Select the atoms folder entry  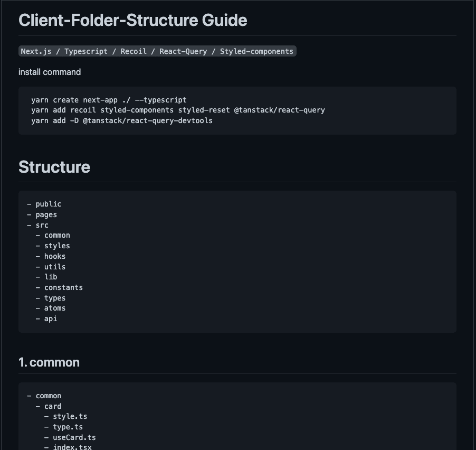54,308
